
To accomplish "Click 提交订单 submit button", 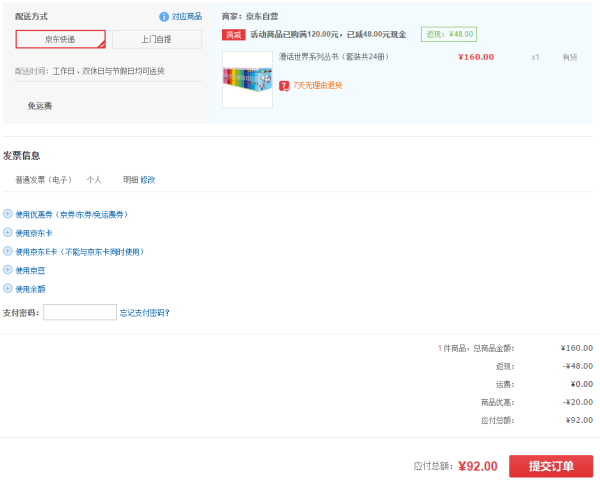I will 551,466.
